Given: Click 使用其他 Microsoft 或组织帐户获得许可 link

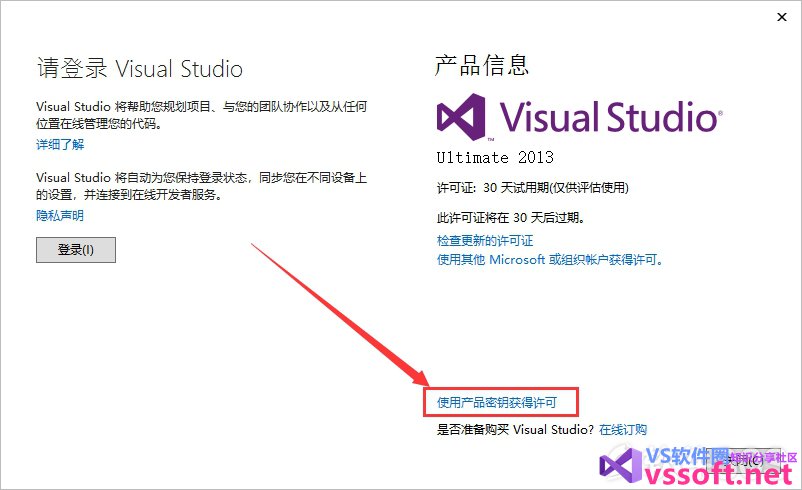Looking at the screenshot, I should (x=550, y=260).
